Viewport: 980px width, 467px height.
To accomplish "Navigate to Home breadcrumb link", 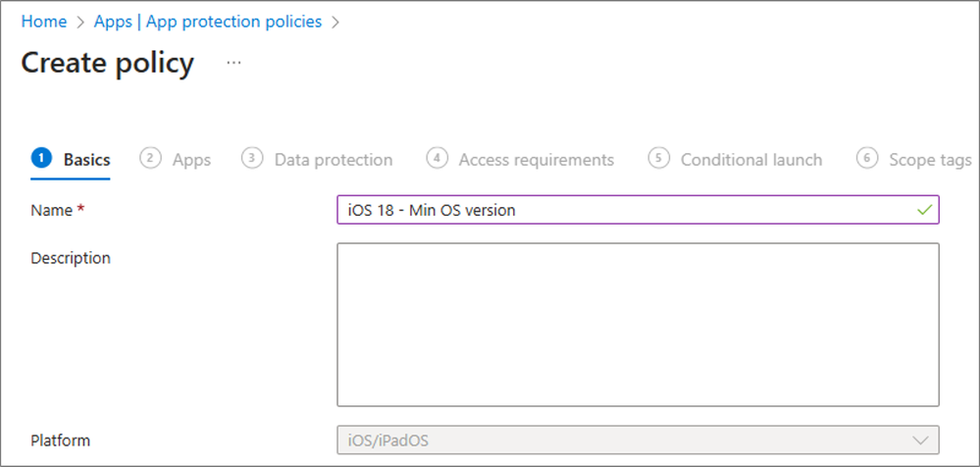I will click(44, 22).
